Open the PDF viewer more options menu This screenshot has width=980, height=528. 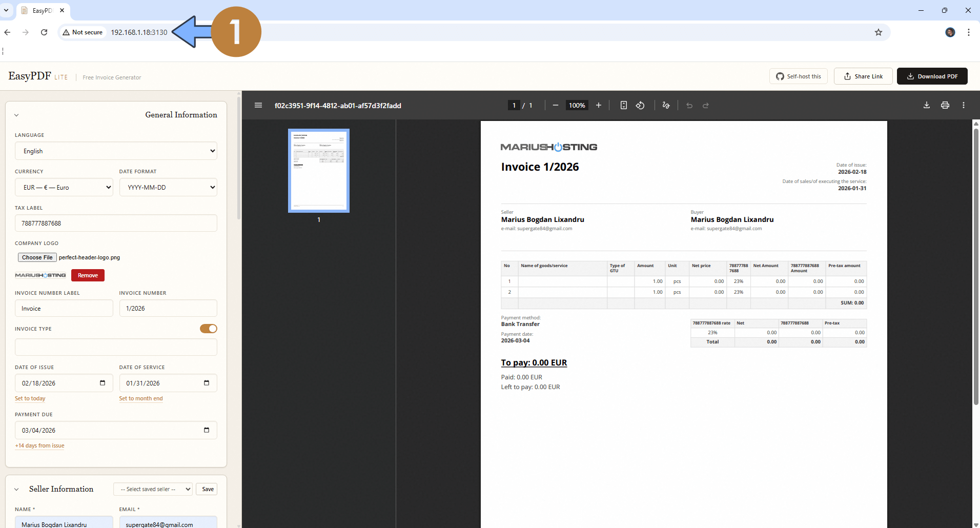coord(963,105)
